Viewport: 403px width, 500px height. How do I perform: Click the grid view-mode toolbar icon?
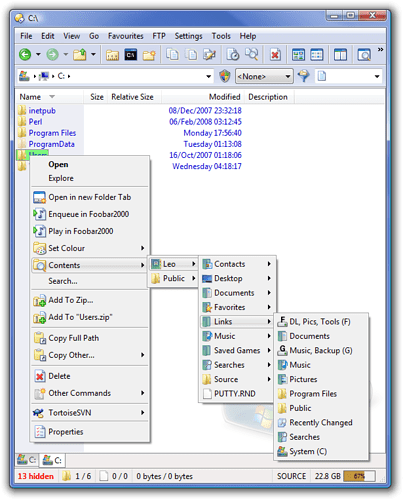pos(298,54)
